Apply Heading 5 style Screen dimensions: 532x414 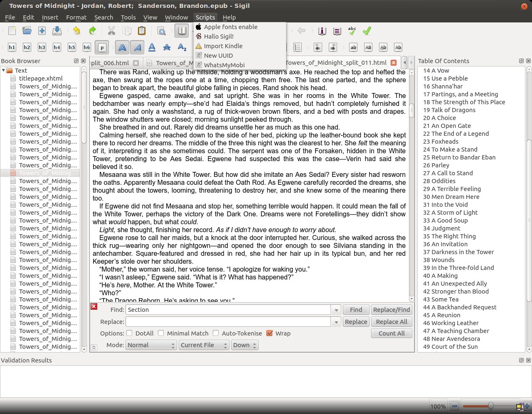coord(72,47)
